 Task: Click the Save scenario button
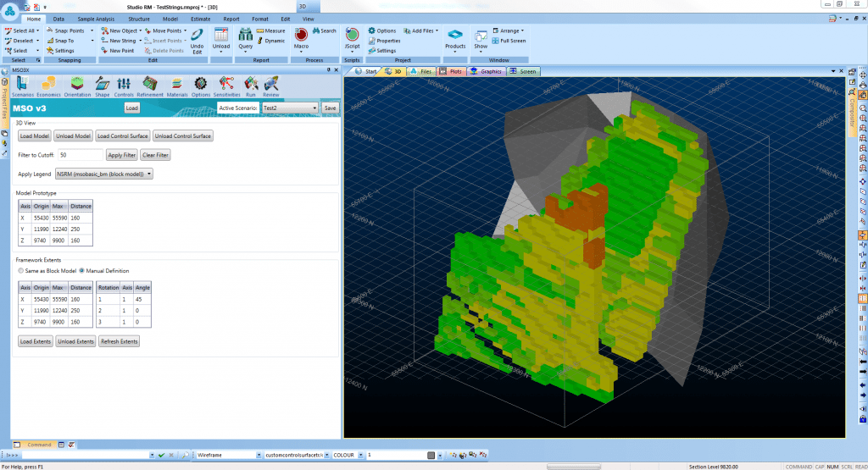(330, 108)
